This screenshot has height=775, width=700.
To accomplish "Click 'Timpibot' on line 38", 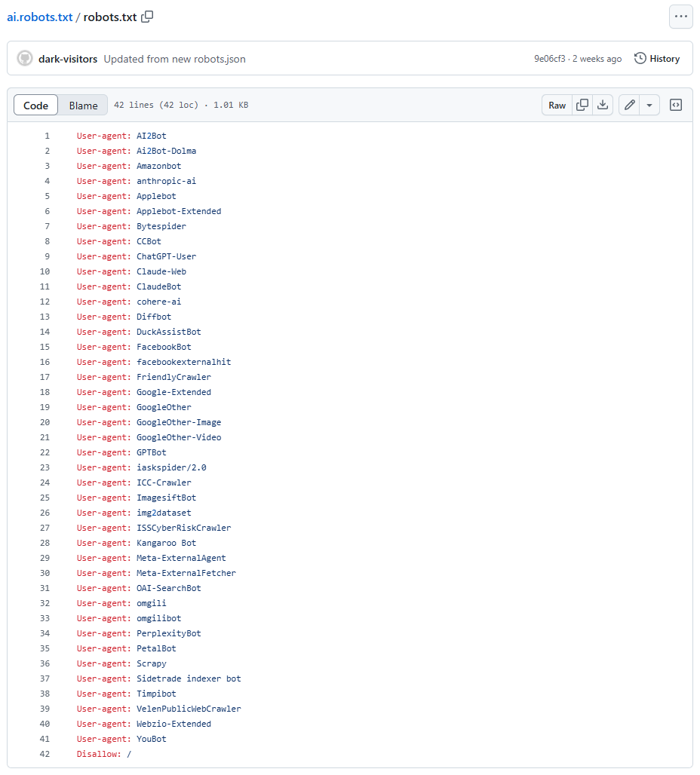I will point(156,694).
